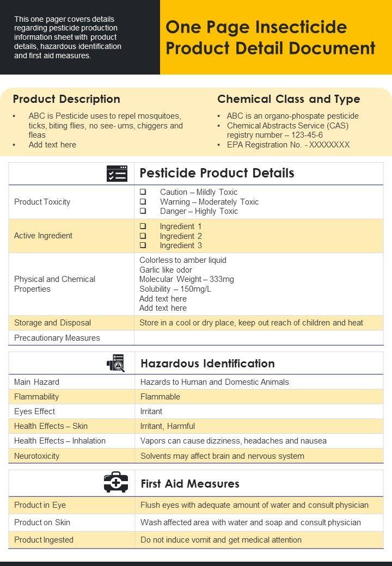392x566 pixels.
Task: Check the Caution – Mildly Toxic checkbox
Action: pos(143,192)
